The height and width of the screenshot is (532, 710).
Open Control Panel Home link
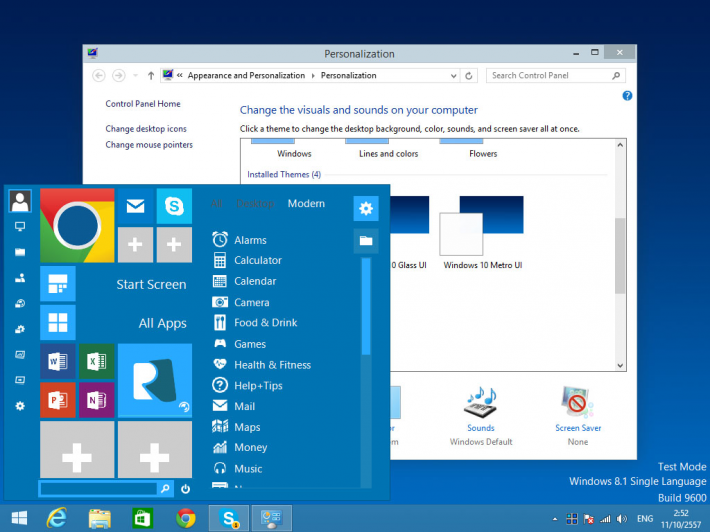[143, 104]
